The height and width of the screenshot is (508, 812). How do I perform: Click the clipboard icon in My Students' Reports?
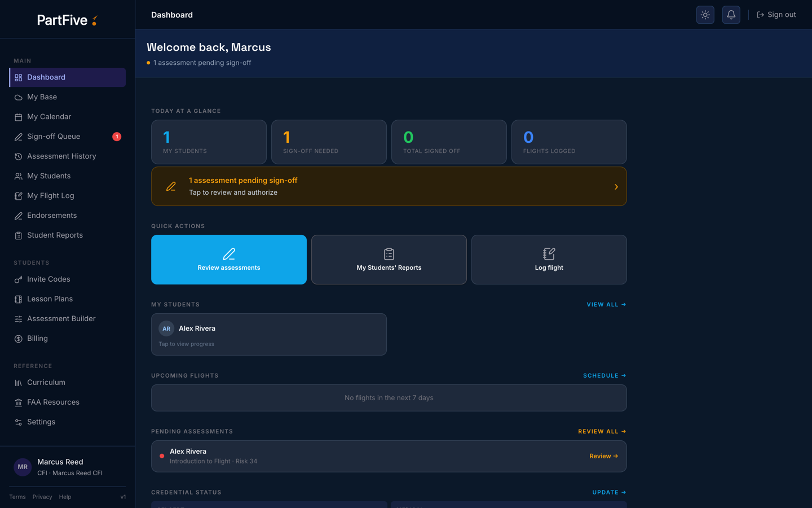(x=389, y=254)
